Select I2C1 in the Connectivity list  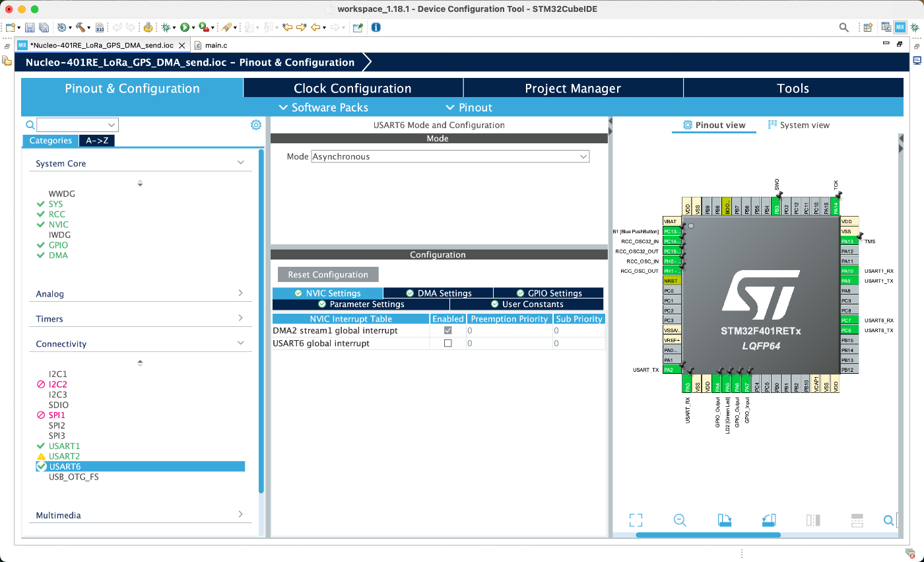(58, 374)
